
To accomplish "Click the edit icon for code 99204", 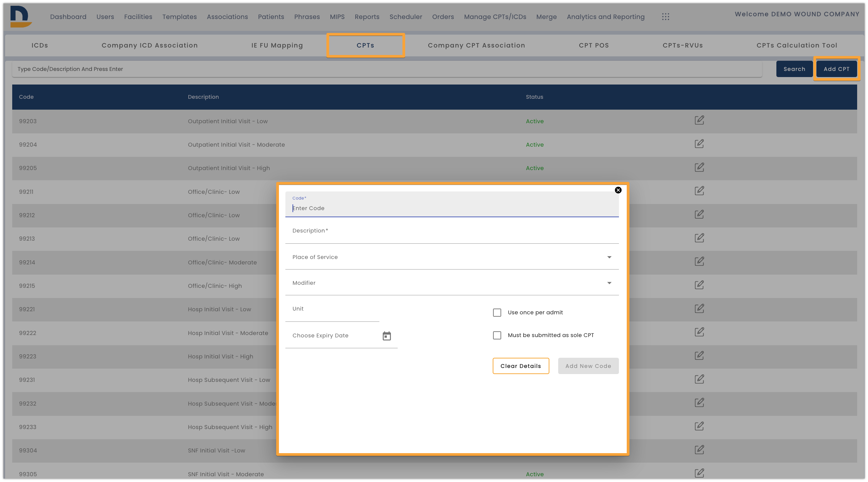I will click(699, 144).
